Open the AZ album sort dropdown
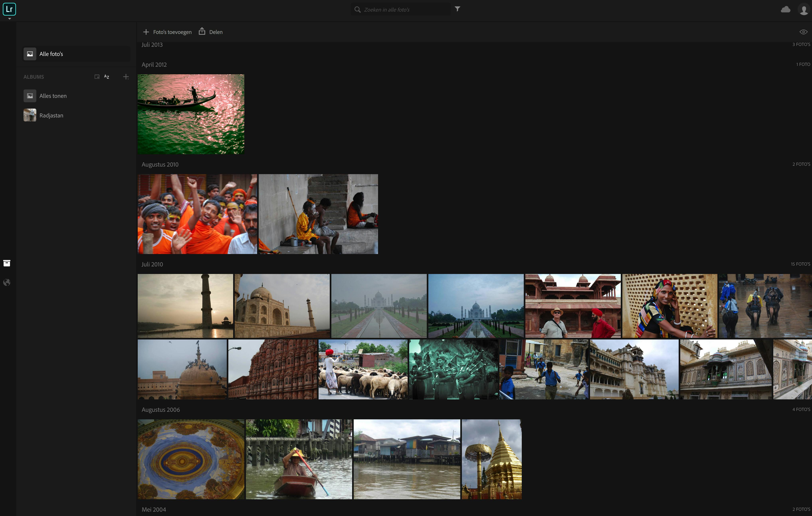Viewport: 812px width, 516px height. (x=107, y=77)
